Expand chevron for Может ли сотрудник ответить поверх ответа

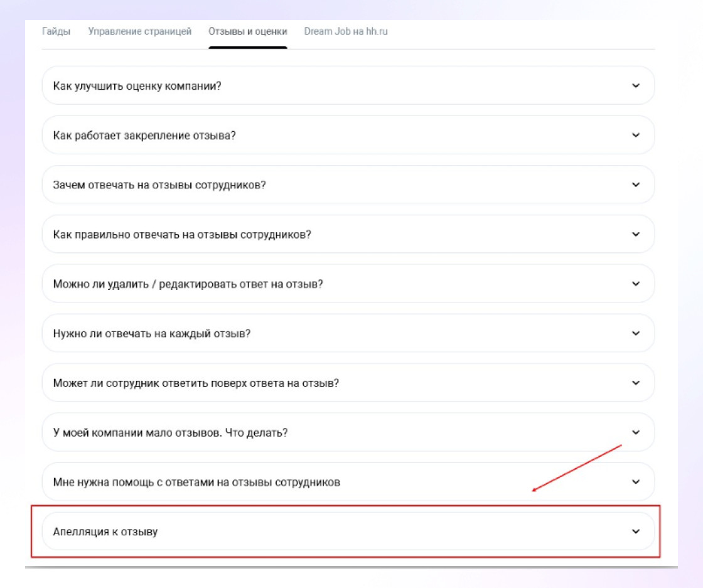tap(636, 383)
